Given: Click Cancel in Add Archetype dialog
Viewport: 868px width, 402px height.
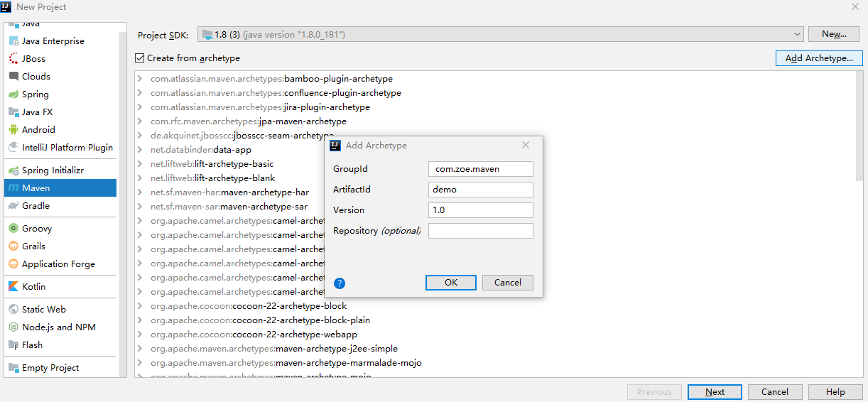Looking at the screenshot, I should pyautogui.click(x=508, y=283).
